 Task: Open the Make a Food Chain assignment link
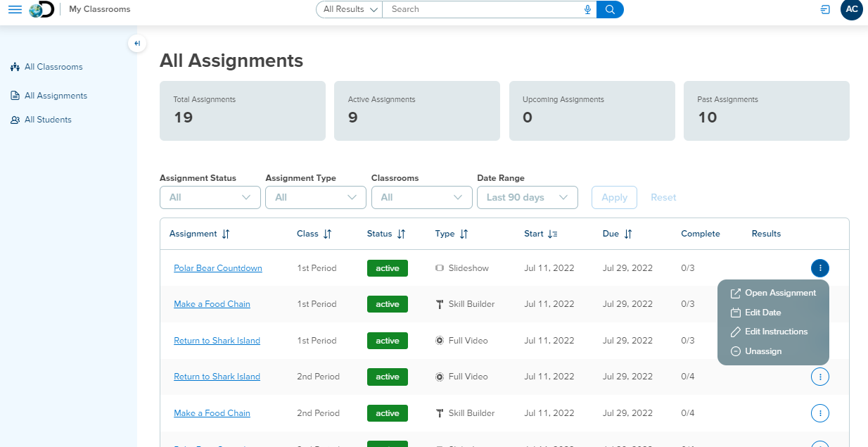[x=212, y=303]
